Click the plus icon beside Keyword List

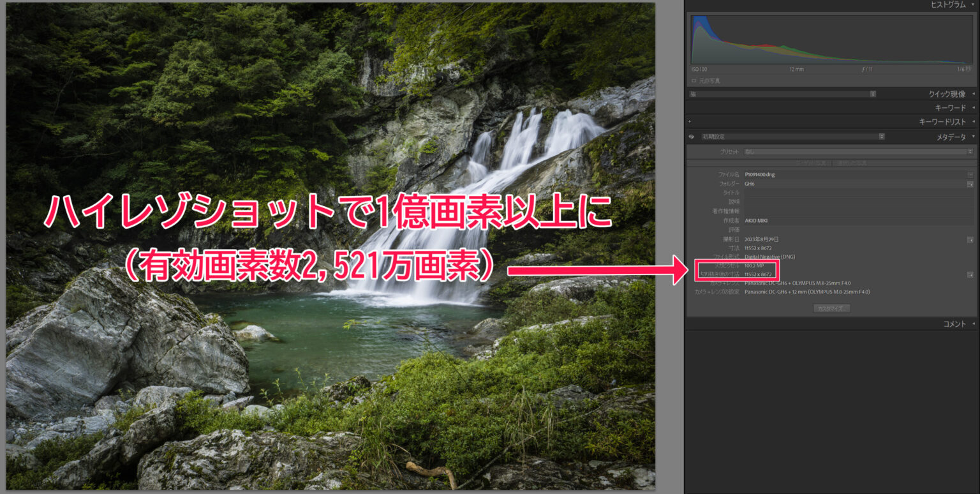[690, 122]
